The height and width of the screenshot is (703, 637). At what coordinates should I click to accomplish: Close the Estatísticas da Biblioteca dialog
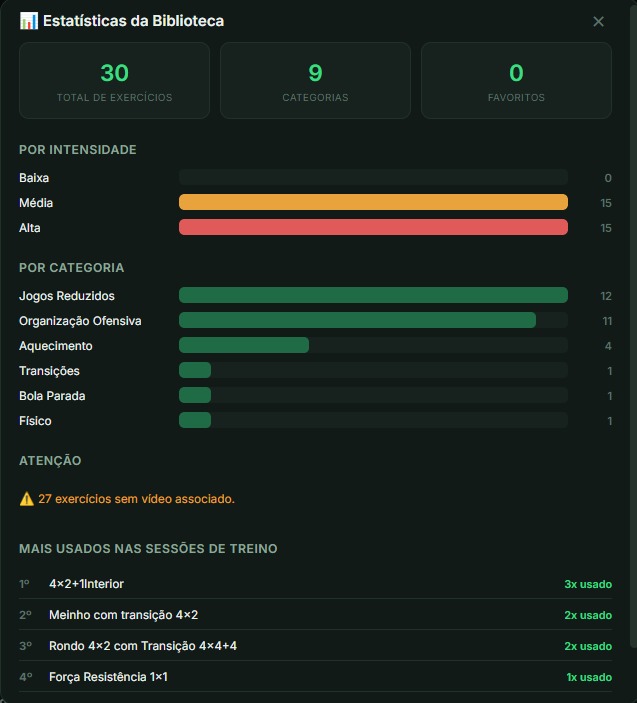click(598, 22)
